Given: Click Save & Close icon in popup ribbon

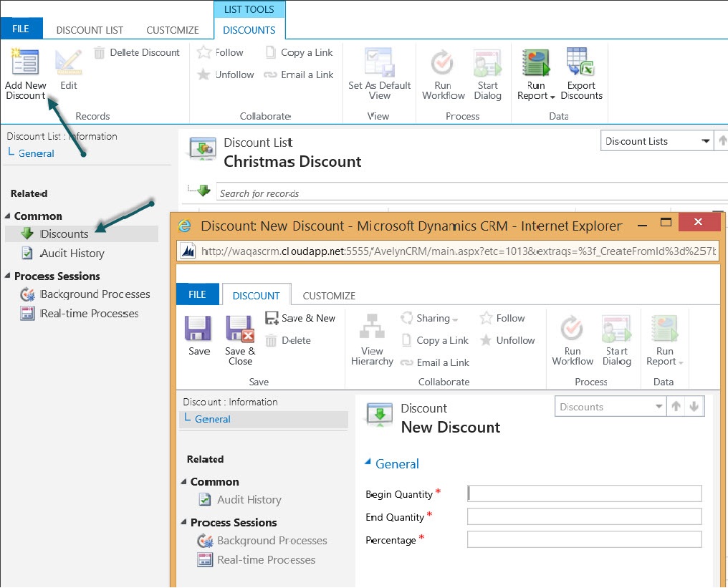Looking at the screenshot, I should pyautogui.click(x=240, y=329).
